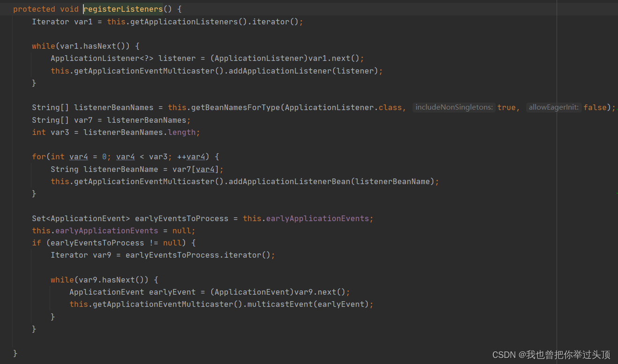The image size is (618, 364).
Task: Click 'earlyEvent' in the ApplicationEvent declaration
Action: tap(172, 292)
